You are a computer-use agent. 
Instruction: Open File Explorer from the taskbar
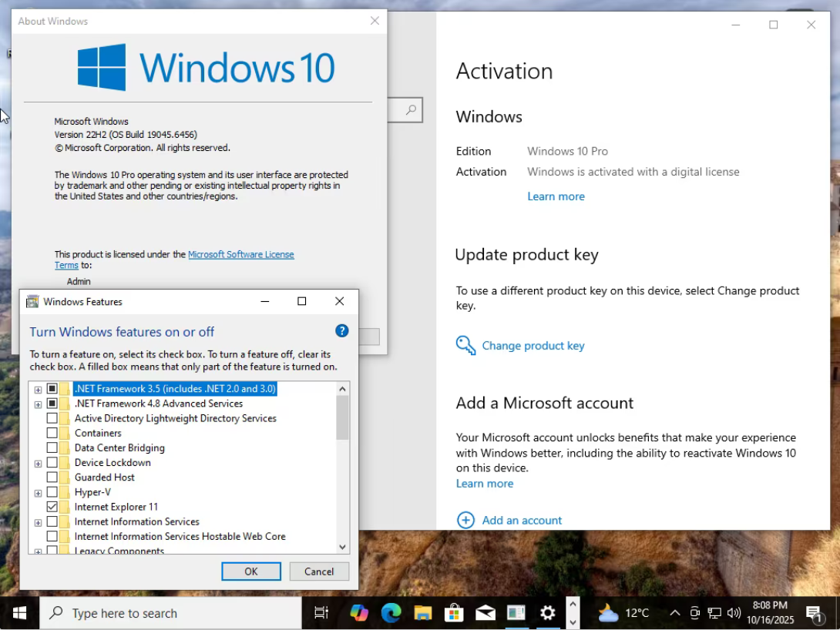click(422, 613)
